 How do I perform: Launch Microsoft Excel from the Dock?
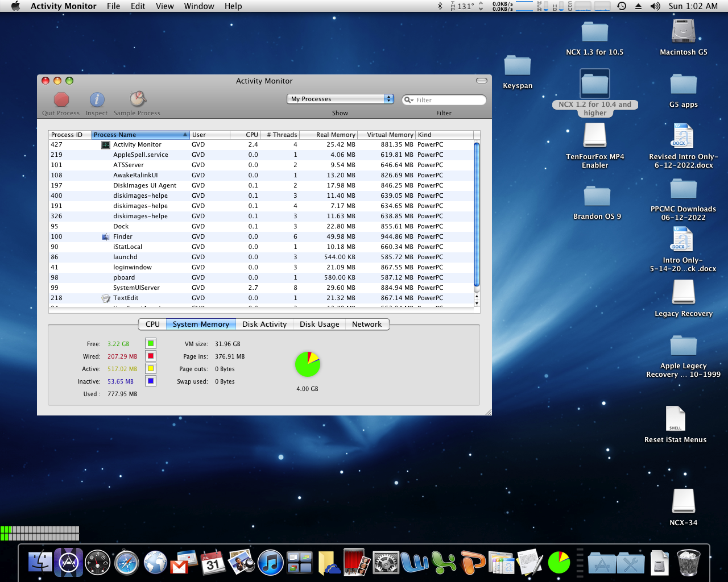444,563
